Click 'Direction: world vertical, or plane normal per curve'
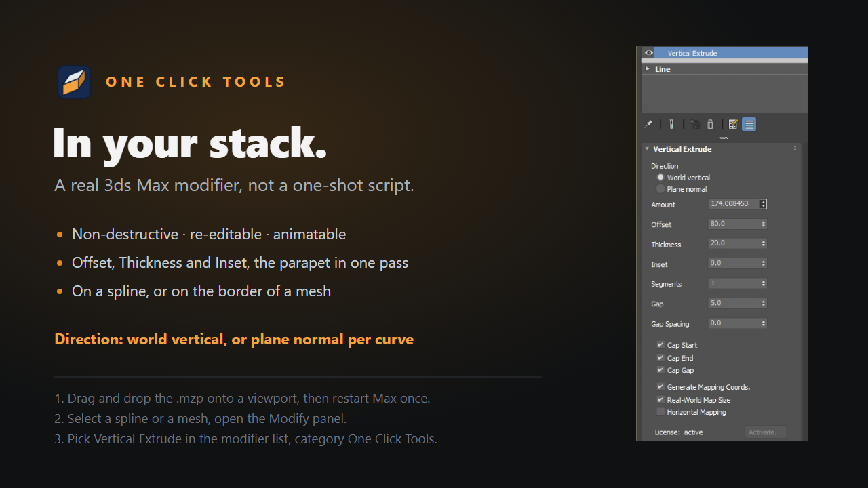Viewport: 868px width, 488px height. [234, 339]
